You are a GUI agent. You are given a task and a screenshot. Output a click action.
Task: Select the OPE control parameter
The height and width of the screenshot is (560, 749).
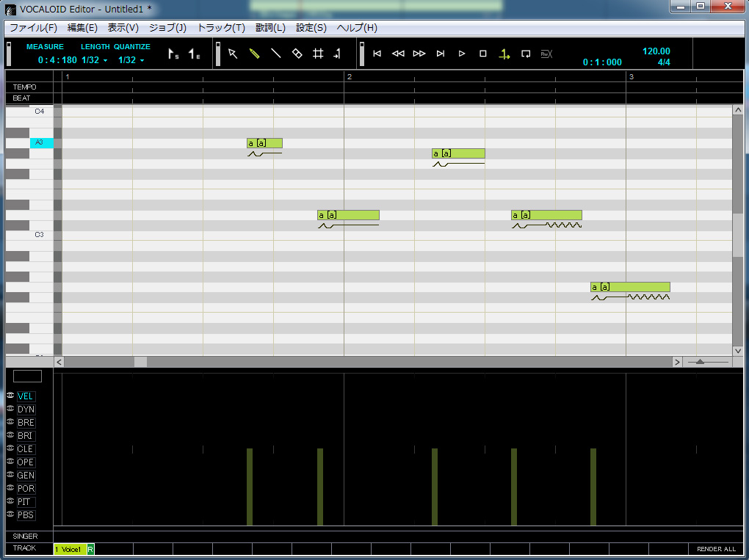[x=26, y=462]
